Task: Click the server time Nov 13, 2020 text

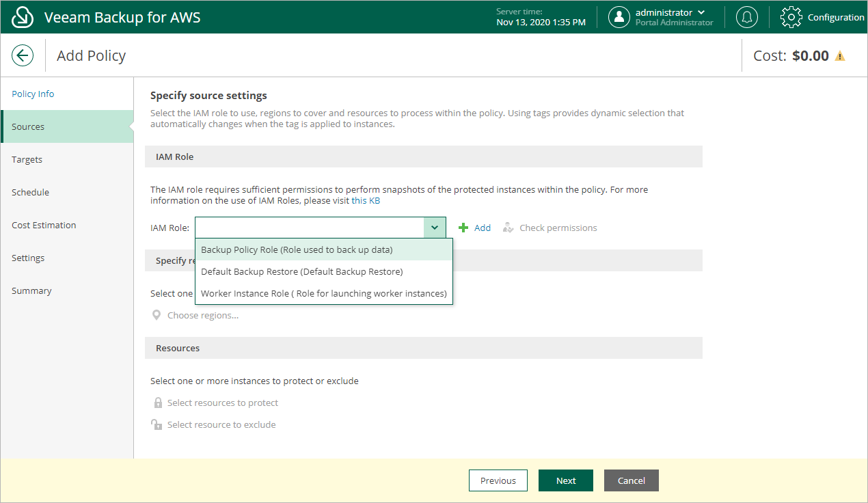Action: (x=541, y=22)
